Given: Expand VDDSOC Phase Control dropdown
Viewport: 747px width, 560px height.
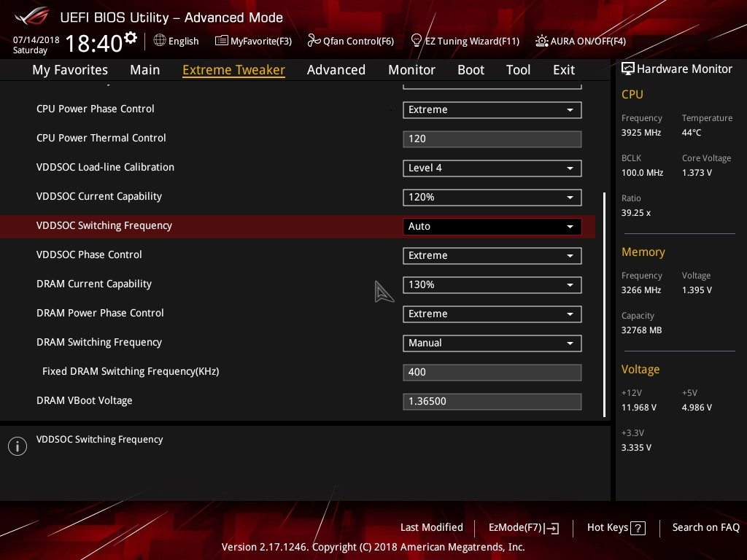Looking at the screenshot, I should (x=492, y=256).
